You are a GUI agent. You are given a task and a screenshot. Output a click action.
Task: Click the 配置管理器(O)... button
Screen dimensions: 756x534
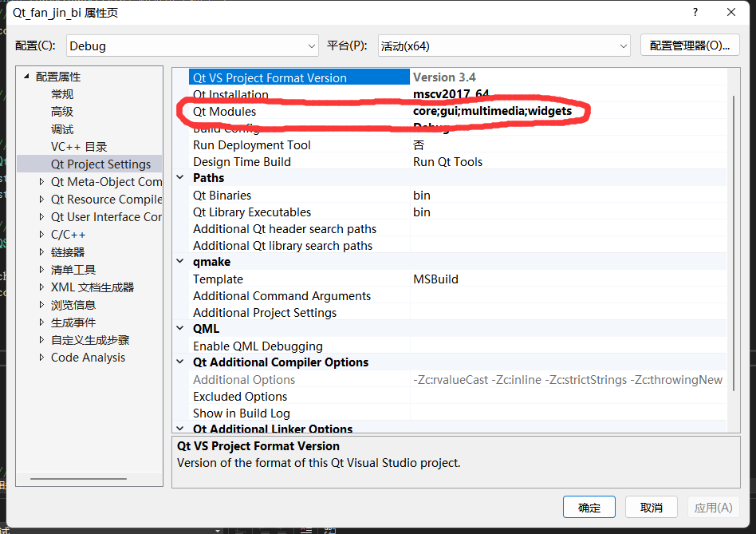coord(690,45)
